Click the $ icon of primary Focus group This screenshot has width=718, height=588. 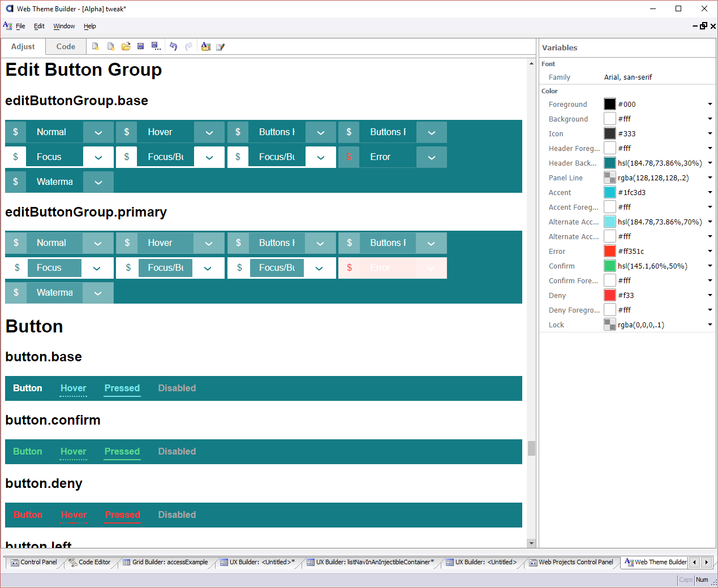(x=17, y=267)
